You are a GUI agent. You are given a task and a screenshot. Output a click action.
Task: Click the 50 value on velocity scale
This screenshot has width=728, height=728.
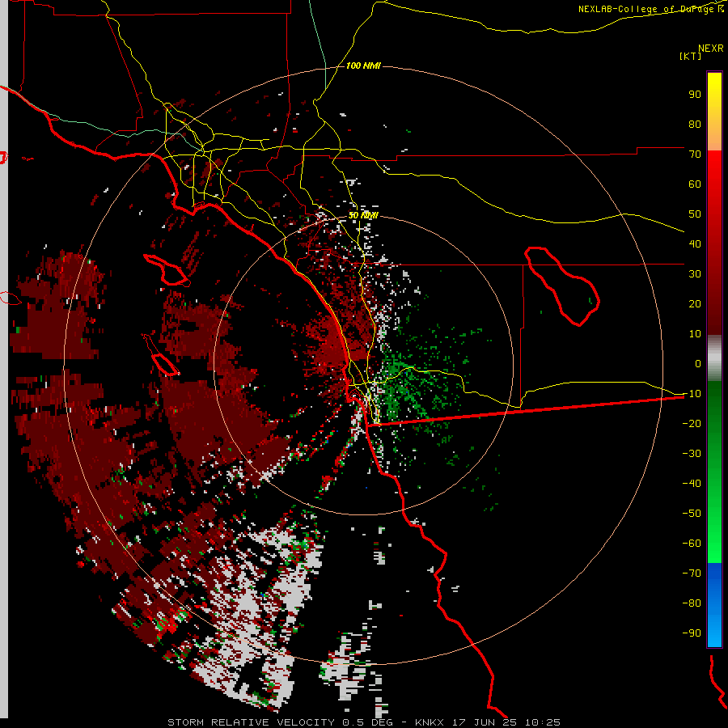point(695,214)
